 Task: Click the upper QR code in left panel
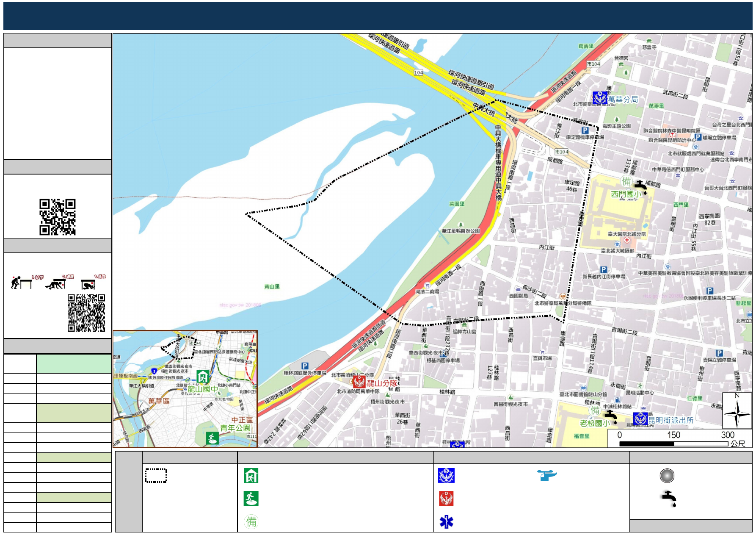[x=58, y=217]
